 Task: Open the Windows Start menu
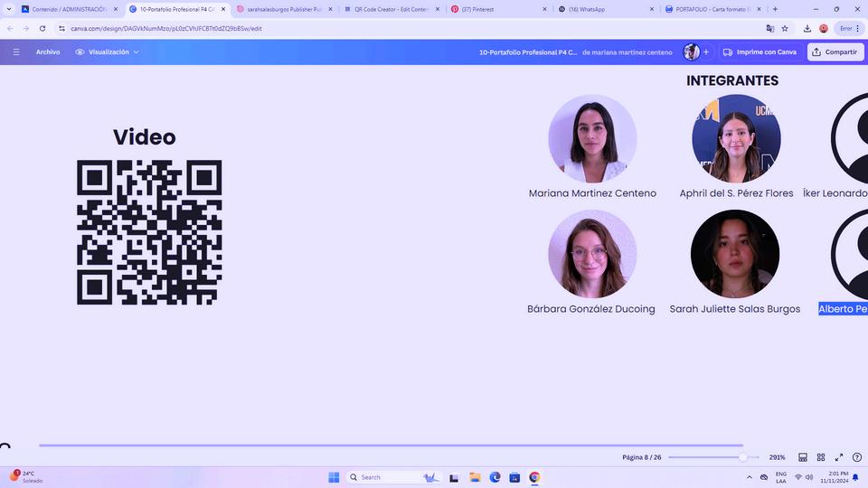pos(334,477)
